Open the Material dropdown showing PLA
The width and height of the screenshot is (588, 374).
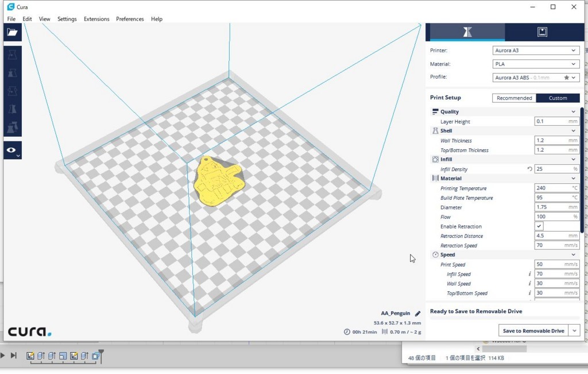(536, 64)
